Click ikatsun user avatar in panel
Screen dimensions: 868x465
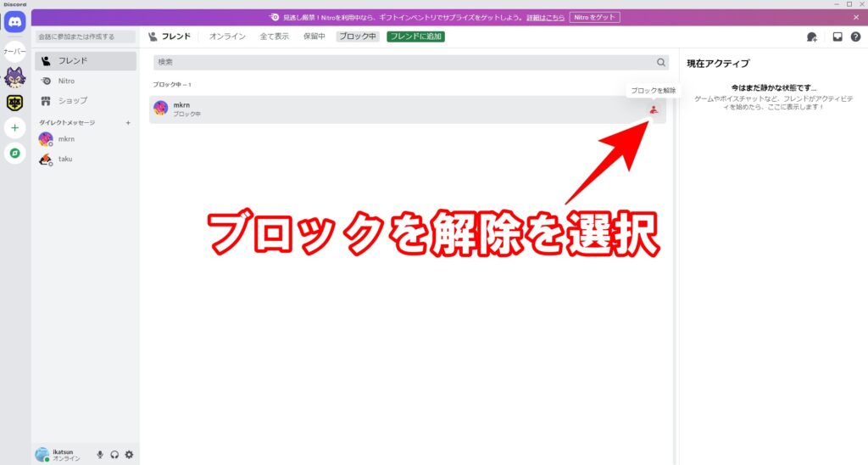pos(42,455)
